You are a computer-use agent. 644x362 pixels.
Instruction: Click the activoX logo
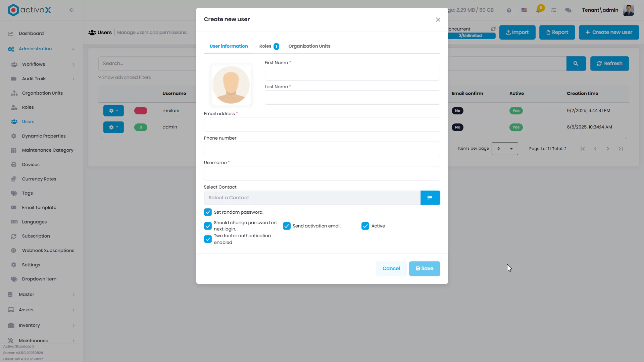pos(30,10)
